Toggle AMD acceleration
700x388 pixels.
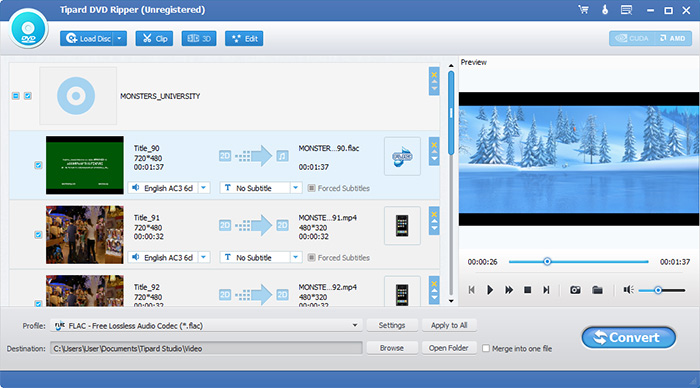click(673, 38)
